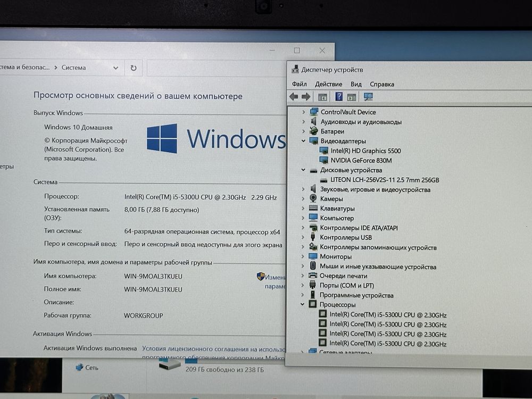The image size is (532, 399).
Task: Click the Процессоры category icon
Action: click(x=312, y=304)
